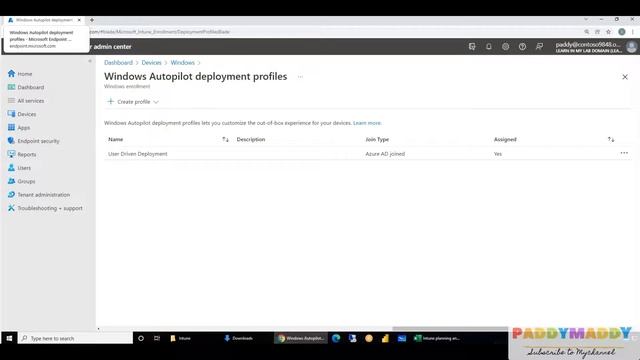Open Cortana circle on taskbar
Viewport: 640px width, 360px height.
coord(141,338)
